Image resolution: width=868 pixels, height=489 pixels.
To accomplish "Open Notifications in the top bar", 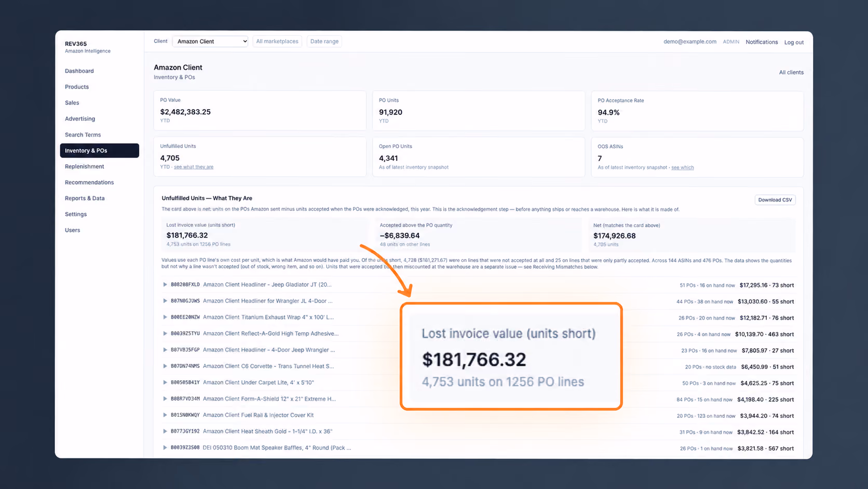I will click(762, 42).
